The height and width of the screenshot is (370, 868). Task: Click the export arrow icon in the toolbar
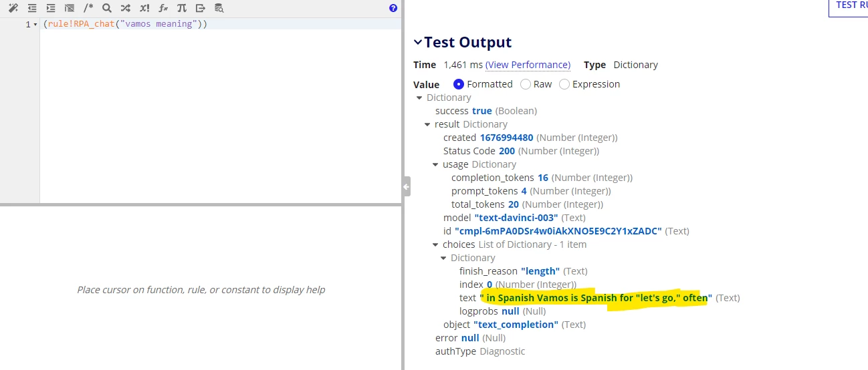[x=201, y=8]
